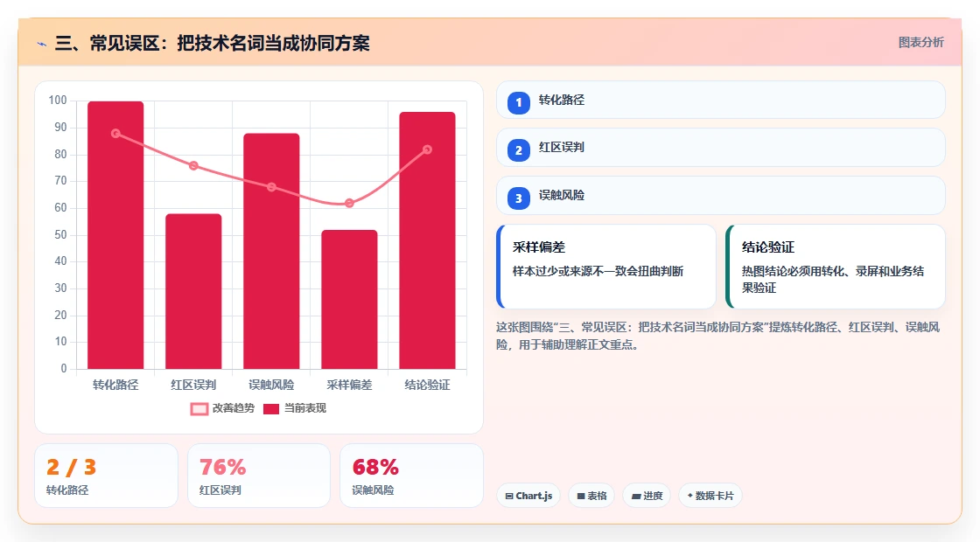The width and height of the screenshot is (980, 542).
Task: Open the 红区误判 list item text
Action: pyautogui.click(x=561, y=148)
